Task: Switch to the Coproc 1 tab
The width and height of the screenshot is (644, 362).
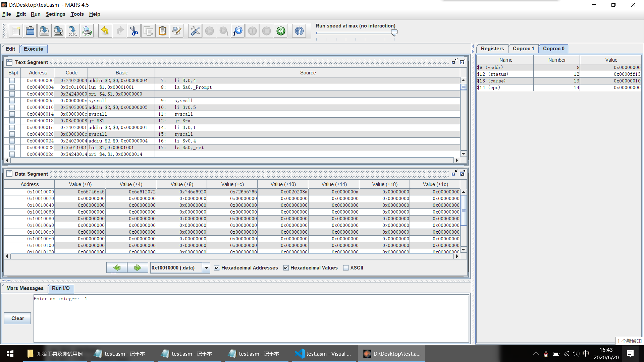Action: [523, 49]
